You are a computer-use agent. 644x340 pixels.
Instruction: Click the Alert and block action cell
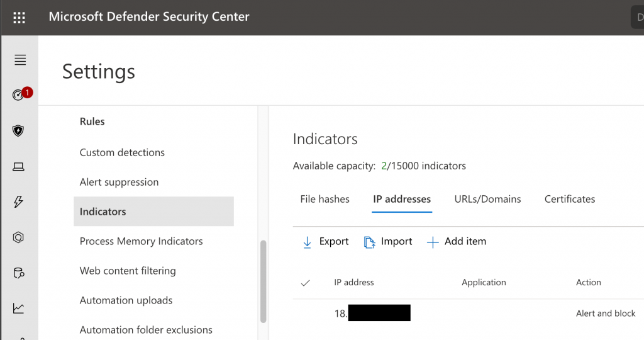[x=606, y=314]
